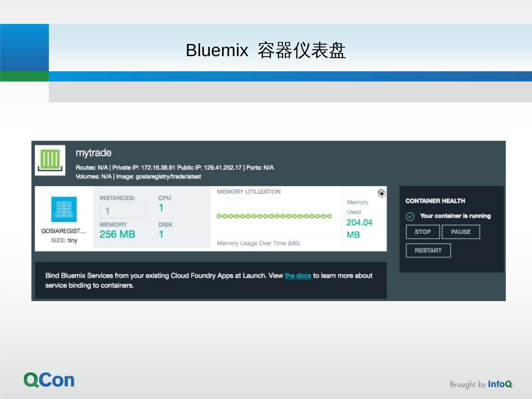The width and height of the screenshot is (532, 399).
Task: Click the 204.04 MB memory used value
Action: 359,228
